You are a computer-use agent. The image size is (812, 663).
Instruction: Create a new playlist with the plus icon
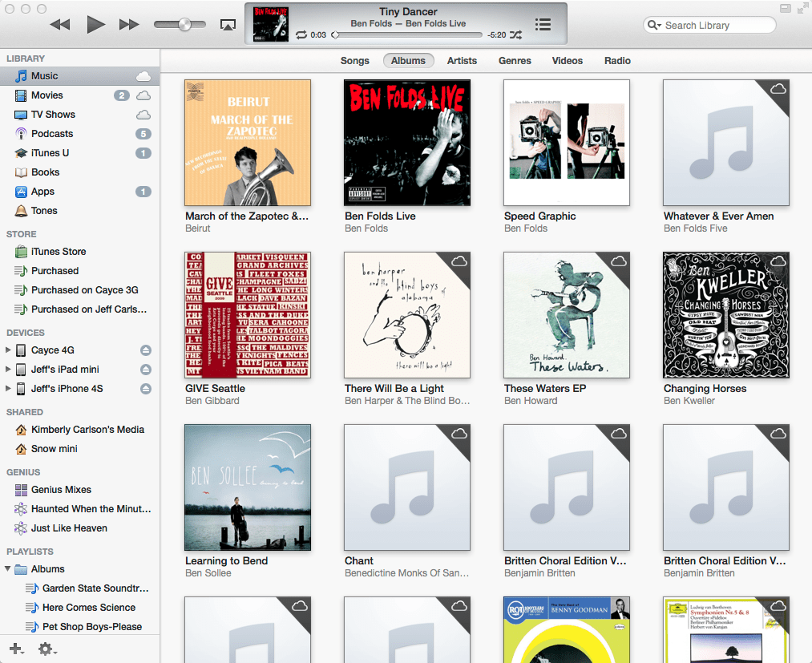click(15, 649)
